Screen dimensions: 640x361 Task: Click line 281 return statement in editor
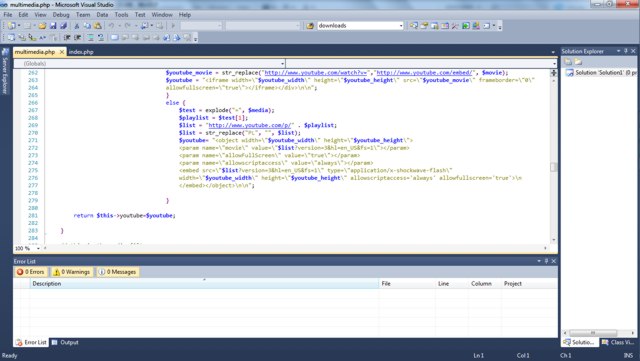(124, 216)
